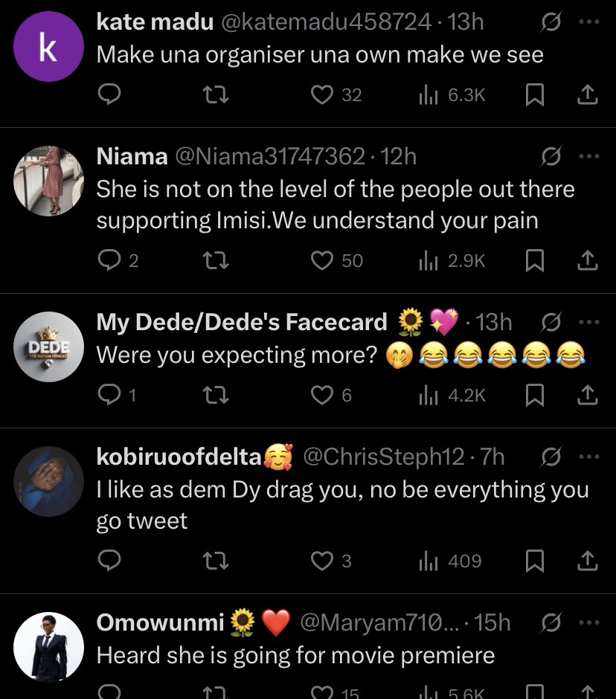Open more options on Omowunmi's tweet
The height and width of the screenshot is (699, 616).
coord(588,622)
